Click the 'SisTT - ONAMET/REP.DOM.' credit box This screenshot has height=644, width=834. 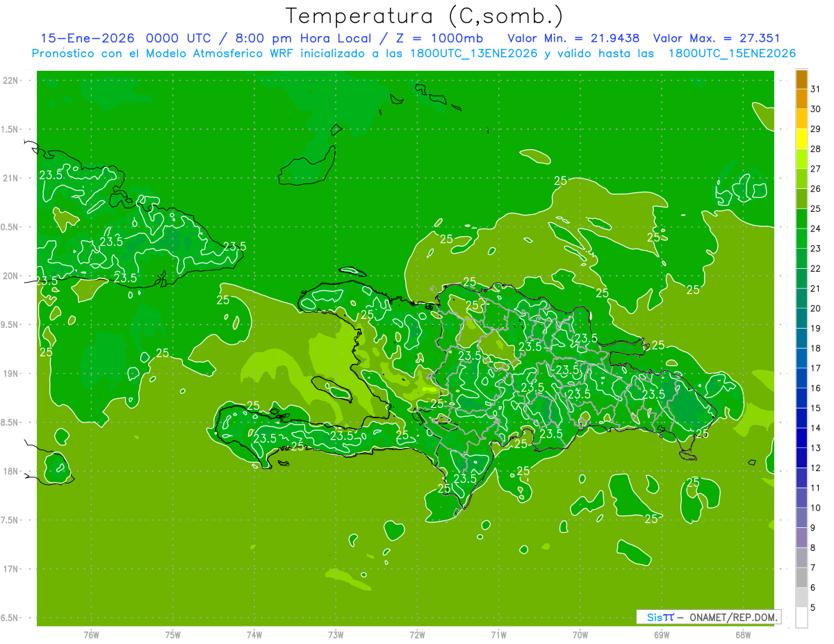[x=709, y=617]
